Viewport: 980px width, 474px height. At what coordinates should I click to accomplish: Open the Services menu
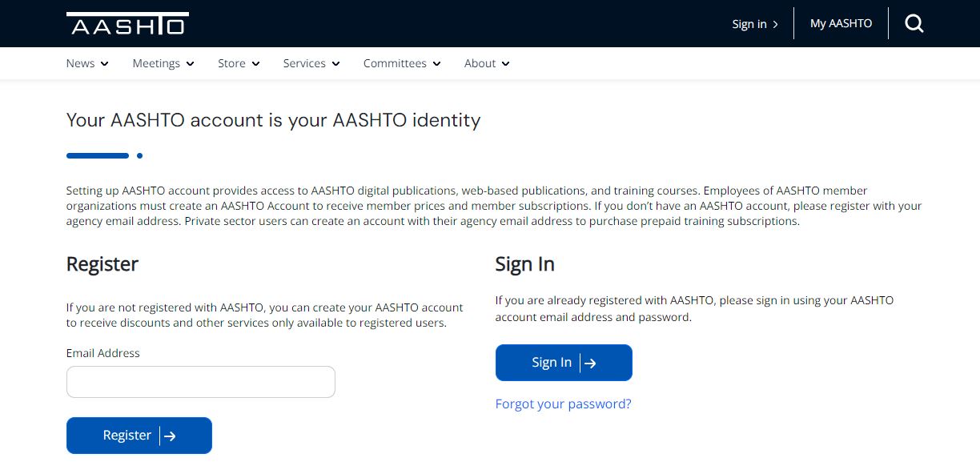(311, 63)
